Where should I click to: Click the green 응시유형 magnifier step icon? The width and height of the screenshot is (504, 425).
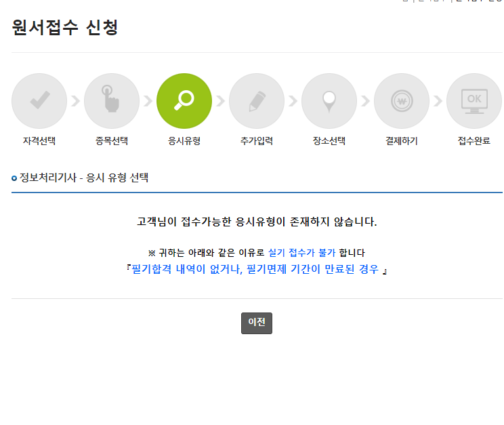(184, 101)
